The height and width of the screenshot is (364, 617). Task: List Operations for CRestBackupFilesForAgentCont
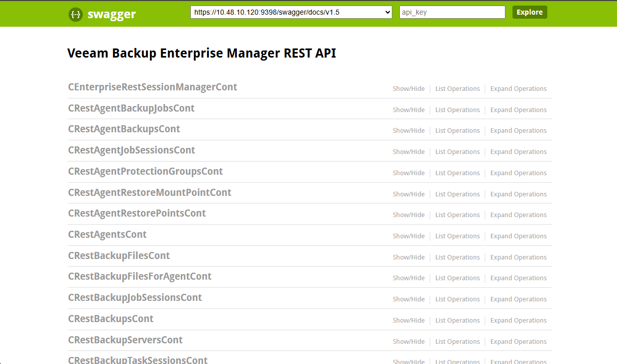[457, 278]
